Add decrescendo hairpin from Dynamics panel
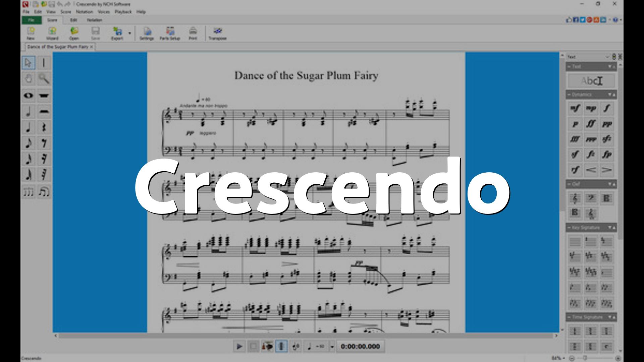The width and height of the screenshot is (644, 362). click(606, 170)
